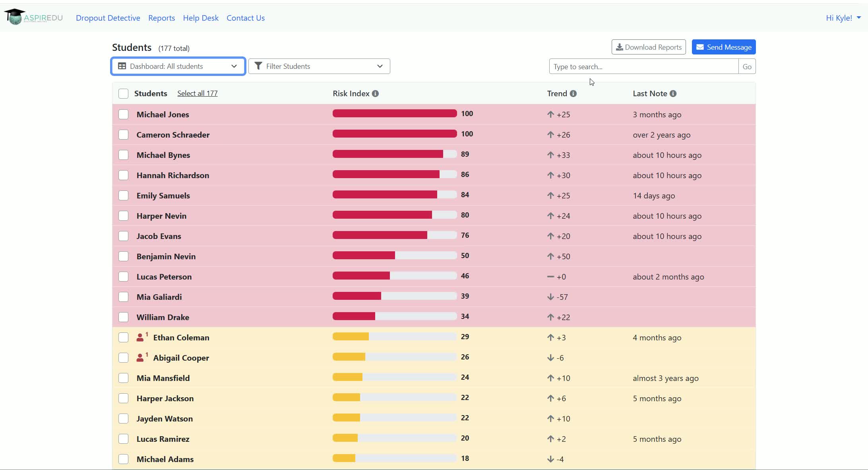868x470 pixels.
Task: Click the up-arrow trend icon for Jacob Evans
Action: click(x=550, y=236)
